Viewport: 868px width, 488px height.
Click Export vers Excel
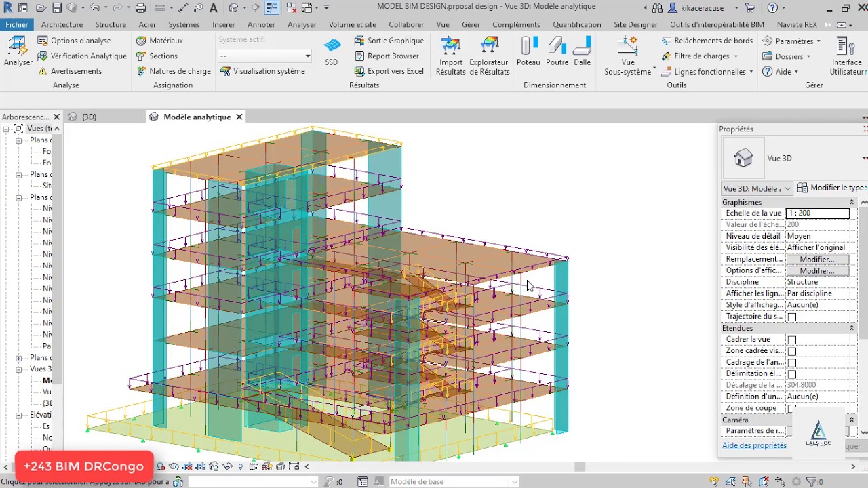click(389, 71)
